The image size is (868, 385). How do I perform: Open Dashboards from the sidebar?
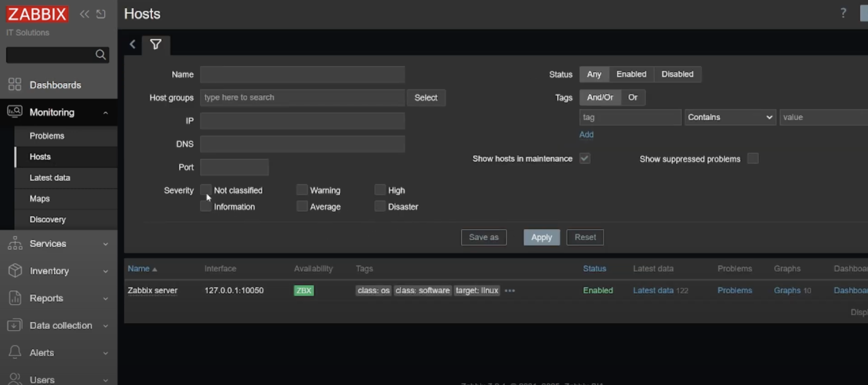55,85
